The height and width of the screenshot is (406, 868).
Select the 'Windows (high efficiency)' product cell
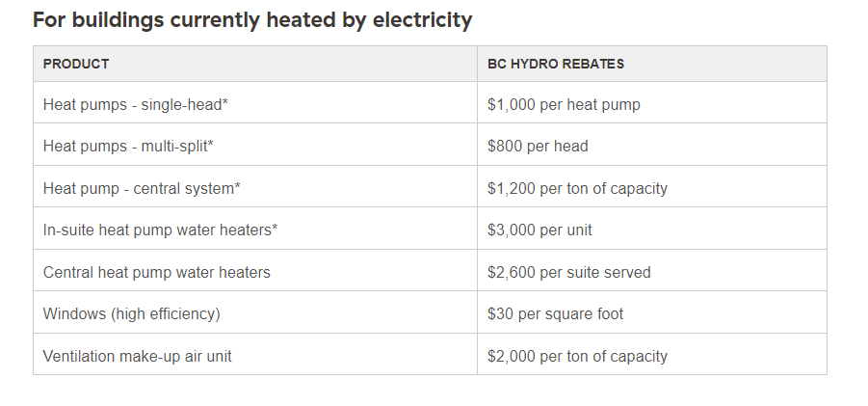click(x=132, y=313)
